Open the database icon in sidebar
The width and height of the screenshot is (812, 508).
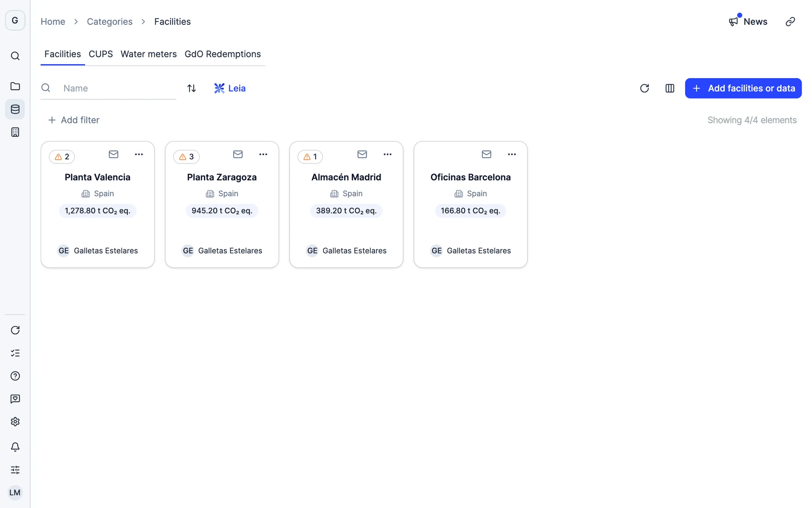pyautogui.click(x=15, y=109)
